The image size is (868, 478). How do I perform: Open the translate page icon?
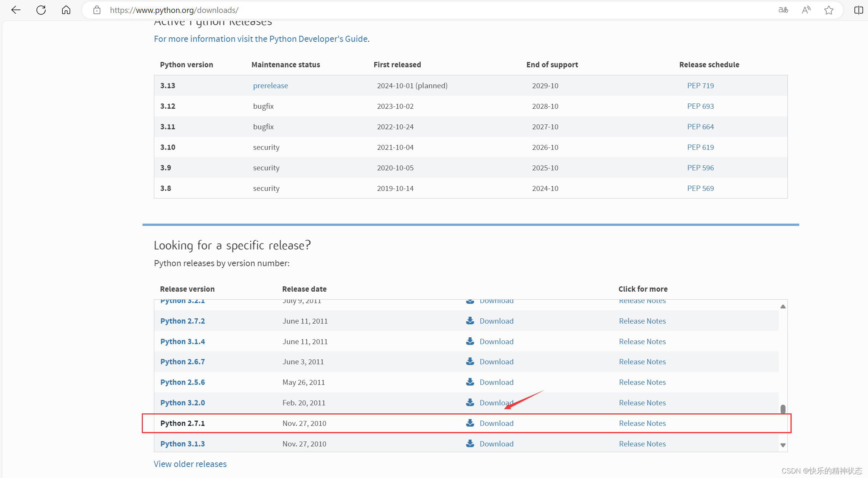(783, 10)
